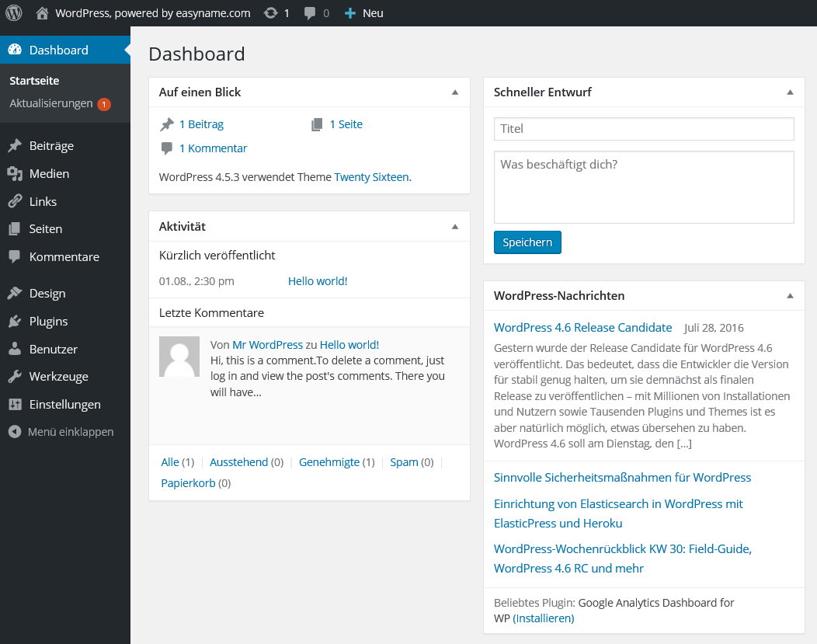Open the comments bubble icon in admin bar
Screen dimensions: 817x644
click(310, 13)
